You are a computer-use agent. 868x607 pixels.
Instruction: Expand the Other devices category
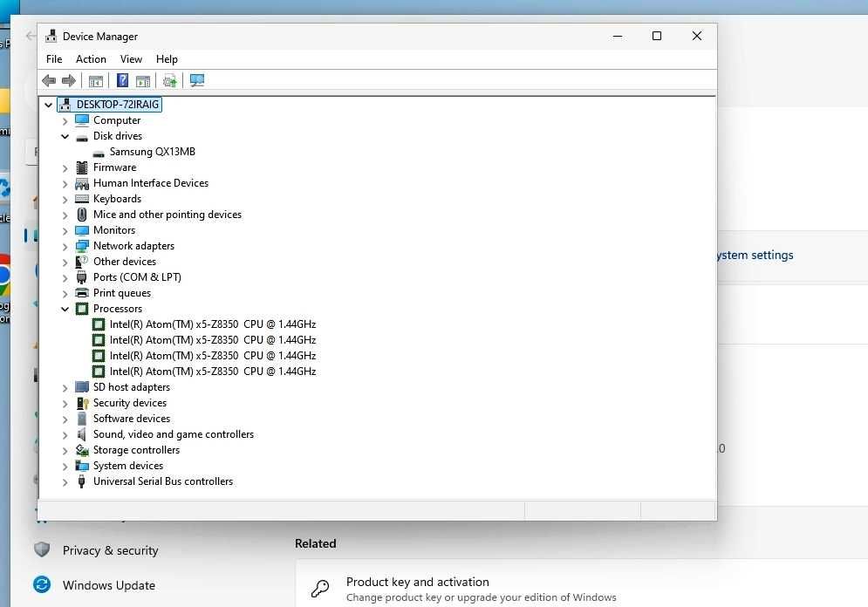tap(65, 262)
